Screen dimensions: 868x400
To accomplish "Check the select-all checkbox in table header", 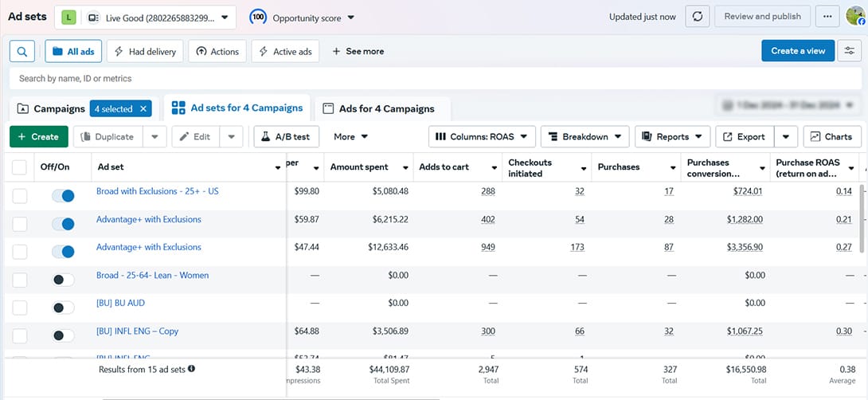I will 20,167.
